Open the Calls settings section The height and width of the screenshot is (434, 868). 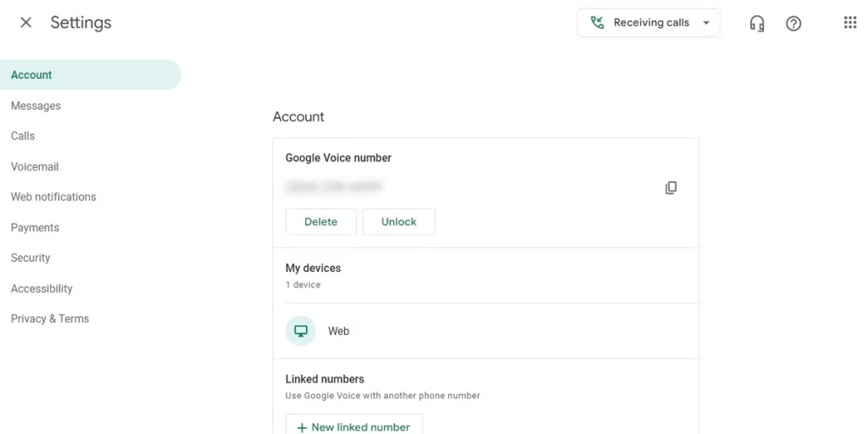pos(23,136)
